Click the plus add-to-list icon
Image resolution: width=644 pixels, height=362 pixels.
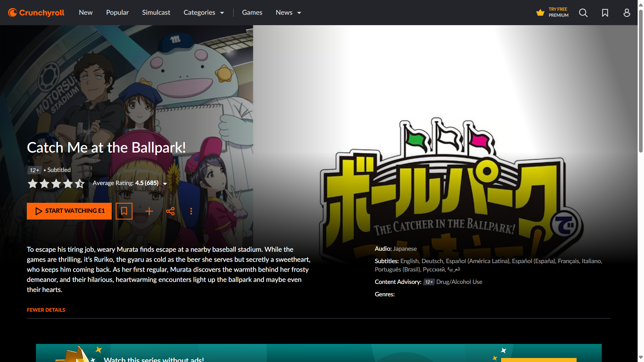point(149,211)
